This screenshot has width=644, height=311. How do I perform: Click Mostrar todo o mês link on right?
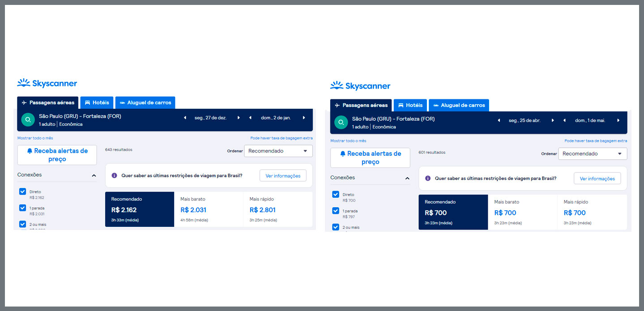348,141
